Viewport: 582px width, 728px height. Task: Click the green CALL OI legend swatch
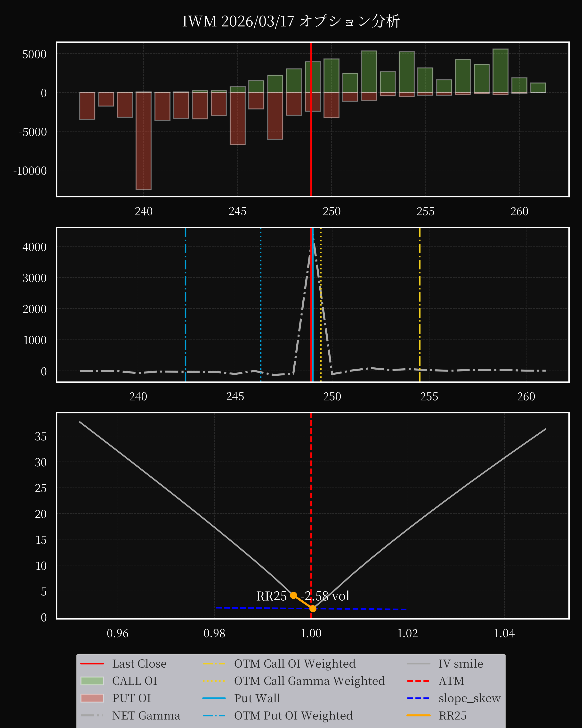(92, 681)
